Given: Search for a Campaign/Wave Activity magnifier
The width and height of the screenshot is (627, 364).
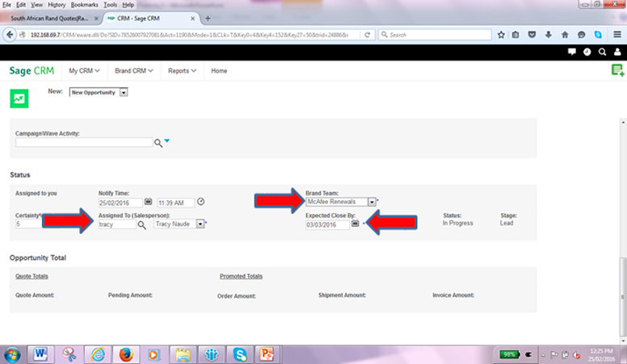Looking at the screenshot, I should (158, 143).
